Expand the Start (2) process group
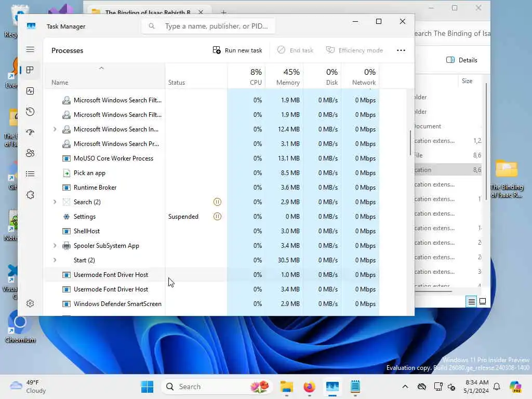 [x=55, y=260]
